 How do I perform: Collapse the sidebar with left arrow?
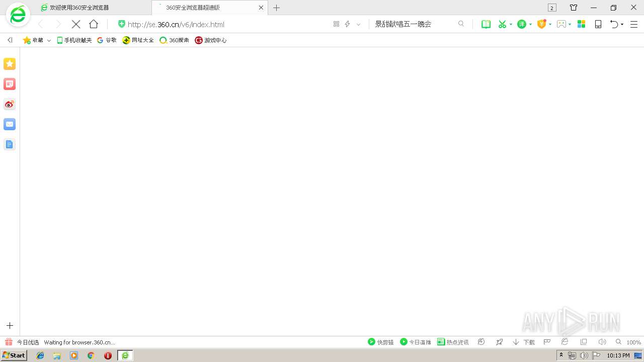(x=10, y=40)
